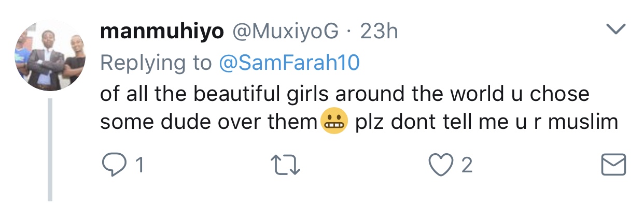Viewport: 644px width, 206px height.
Task: Open manmuhiyo's round profile picture
Action: 49,56
